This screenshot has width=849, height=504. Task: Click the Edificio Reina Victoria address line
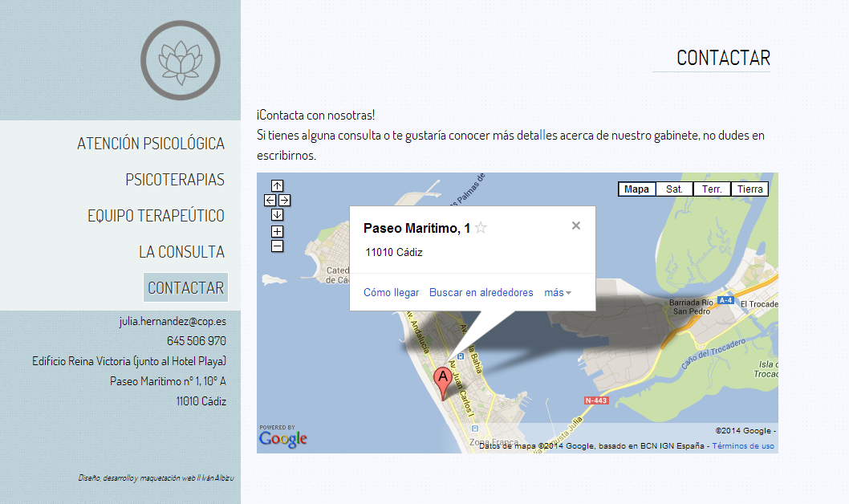pyautogui.click(x=129, y=361)
